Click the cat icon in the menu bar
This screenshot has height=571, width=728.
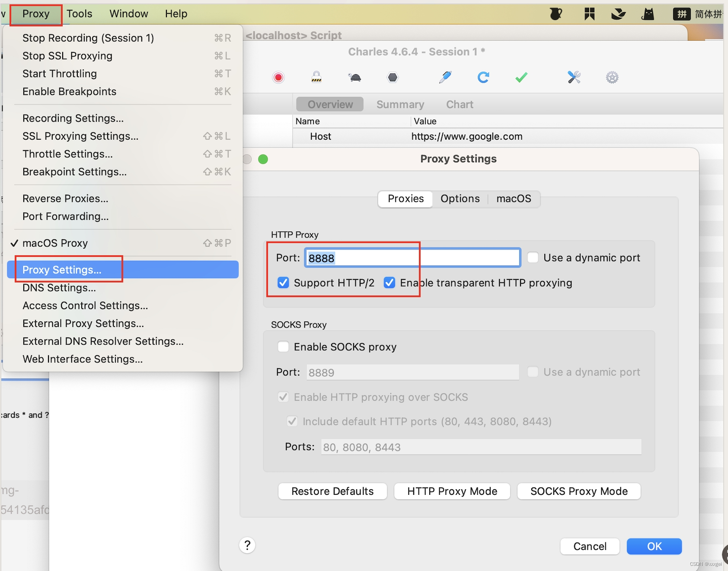tap(648, 13)
